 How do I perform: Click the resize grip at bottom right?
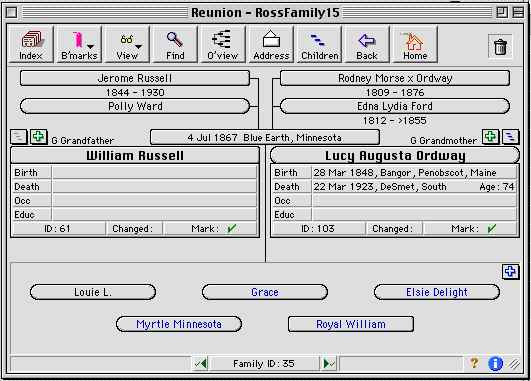(x=514, y=364)
